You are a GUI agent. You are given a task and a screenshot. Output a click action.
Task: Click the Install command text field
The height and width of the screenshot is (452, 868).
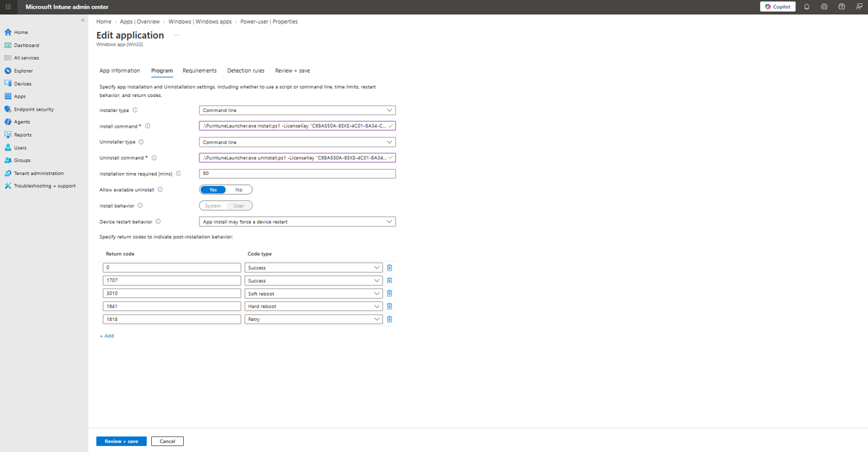[297, 126]
